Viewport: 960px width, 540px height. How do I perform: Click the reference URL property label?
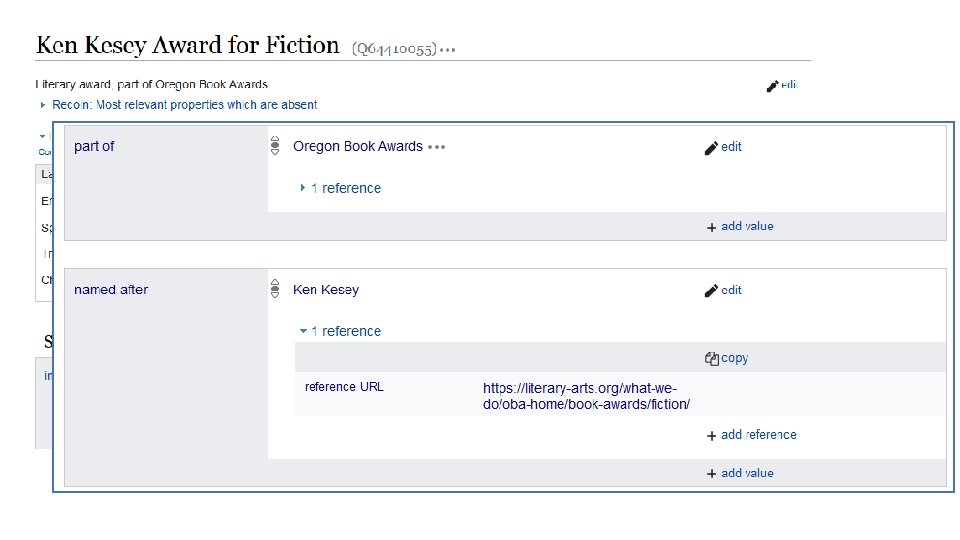tap(343, 387)
